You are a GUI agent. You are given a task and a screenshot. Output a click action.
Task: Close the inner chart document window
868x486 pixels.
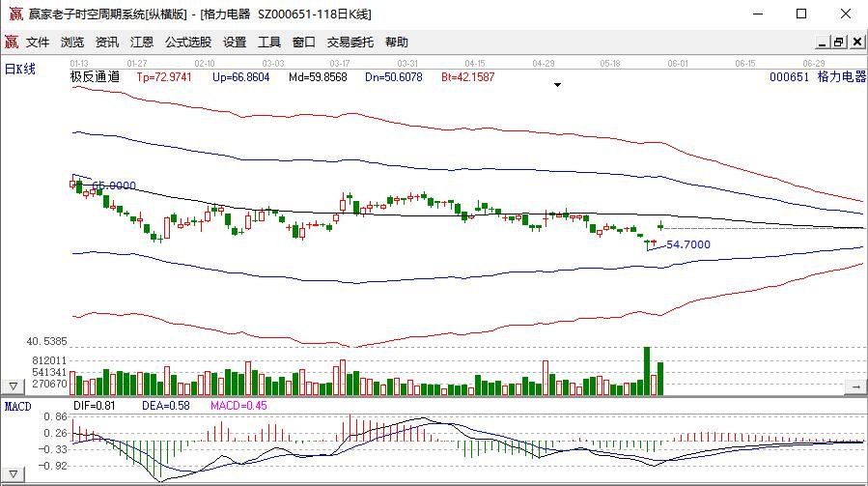click(856, 43)
